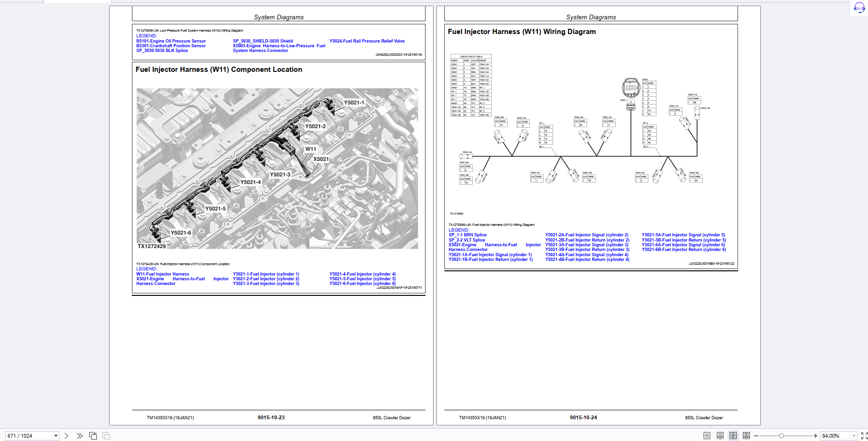Click link Y5021-1-Fuel Injector (cylinder 1)
Viewport: 868px width, 441px height.
(x=266, y=274)
